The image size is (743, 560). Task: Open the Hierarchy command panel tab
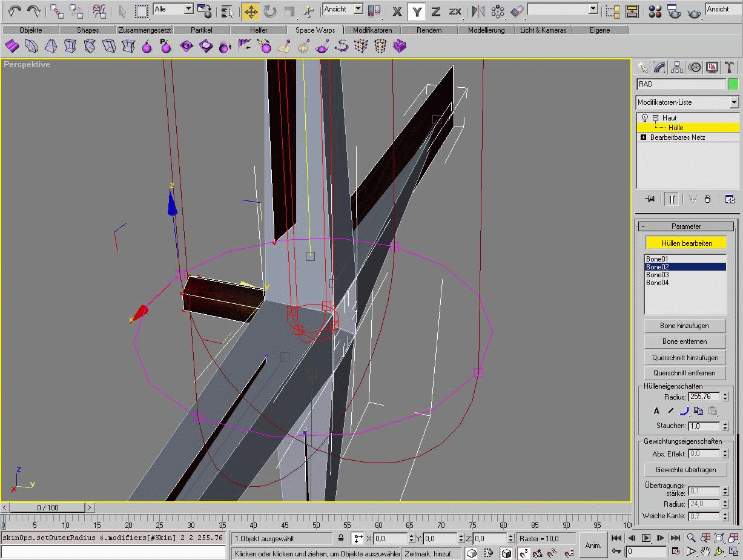[677, 67]
